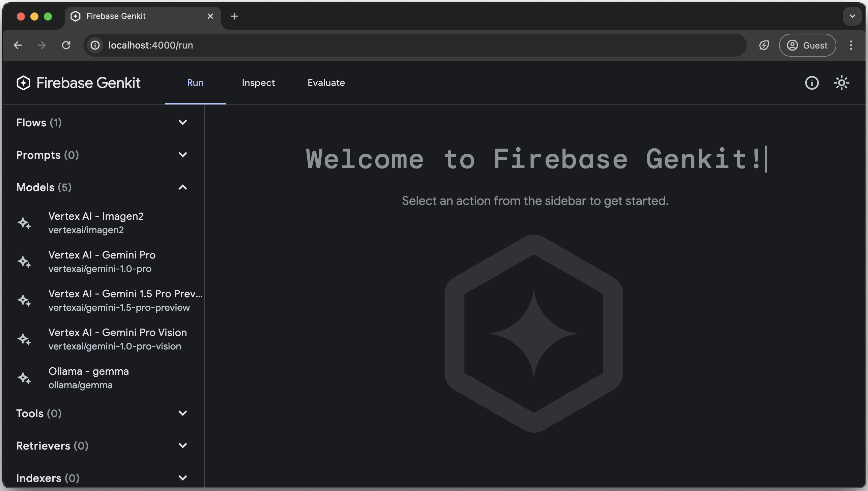Image resolution: width=868 pixels, height=491 pixels.
Task: Click the info icon in top right
Action: (812, 83)
